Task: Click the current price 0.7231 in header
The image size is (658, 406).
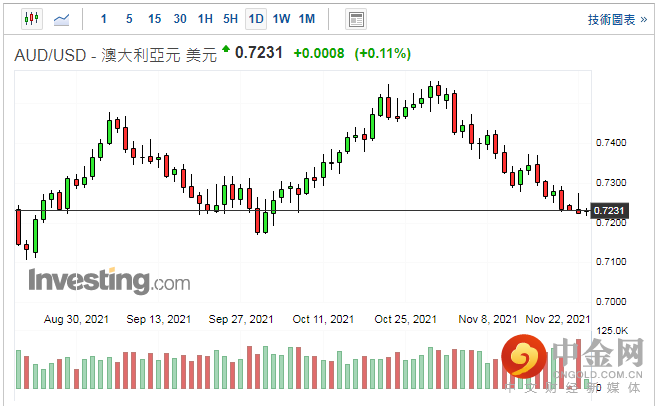Action: 258,53
